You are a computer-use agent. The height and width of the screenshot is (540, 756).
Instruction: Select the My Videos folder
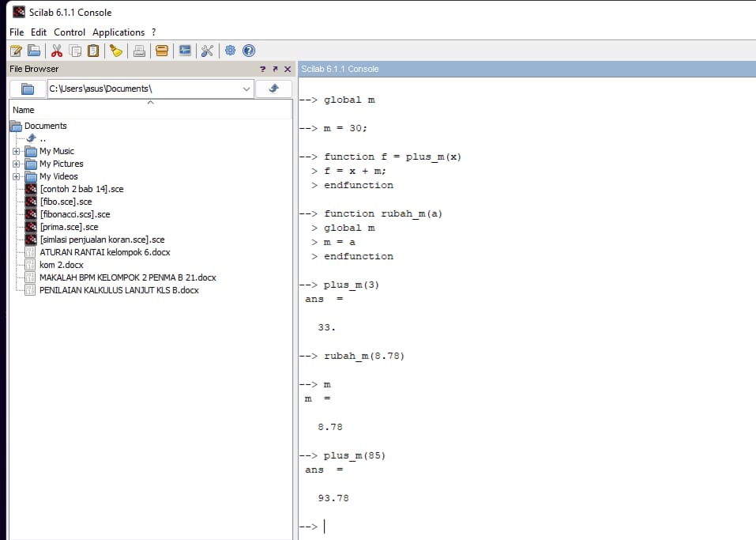coord(58,176)
